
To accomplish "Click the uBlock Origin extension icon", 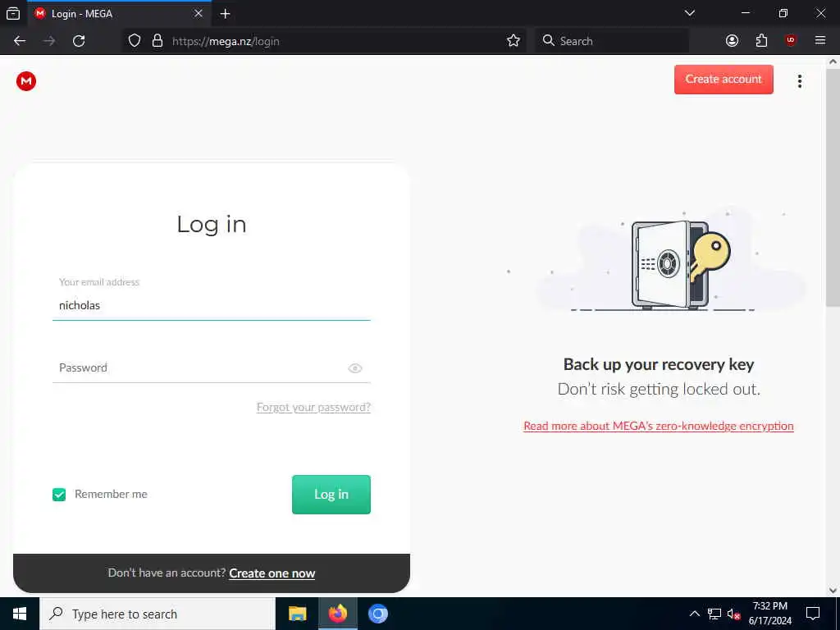I will (x=791, y=41).
